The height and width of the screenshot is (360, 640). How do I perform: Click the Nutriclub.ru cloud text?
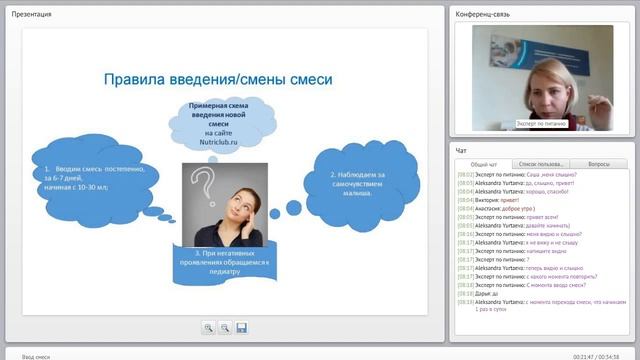click(x=218, y=142)
